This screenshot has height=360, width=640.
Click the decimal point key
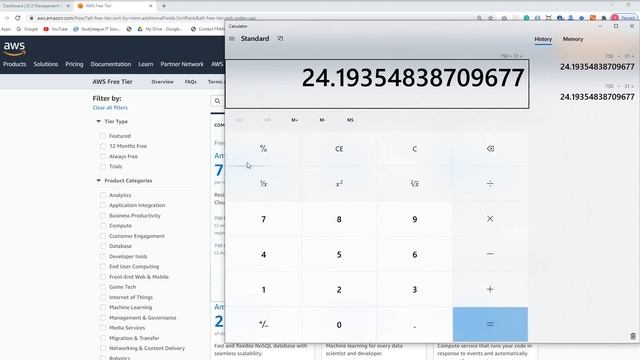414,324
